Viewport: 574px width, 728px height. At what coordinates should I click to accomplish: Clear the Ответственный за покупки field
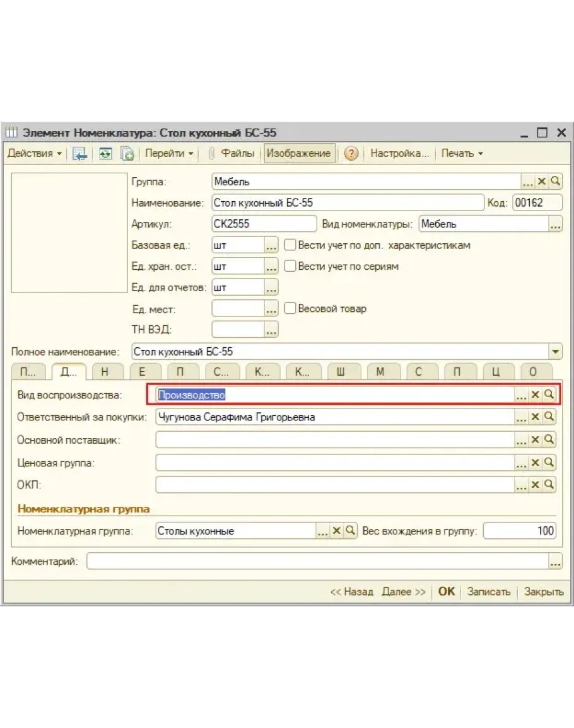tap(536, 417)
